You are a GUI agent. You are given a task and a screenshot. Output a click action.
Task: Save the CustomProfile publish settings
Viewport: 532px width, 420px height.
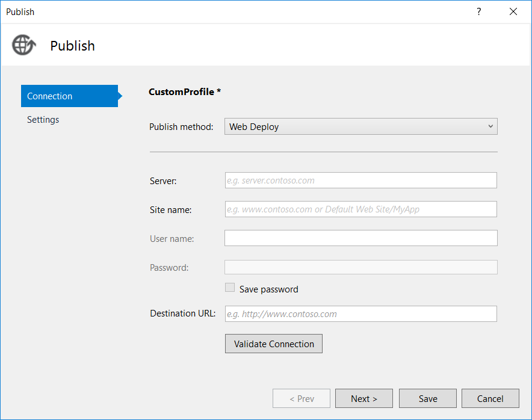point(427,398)
